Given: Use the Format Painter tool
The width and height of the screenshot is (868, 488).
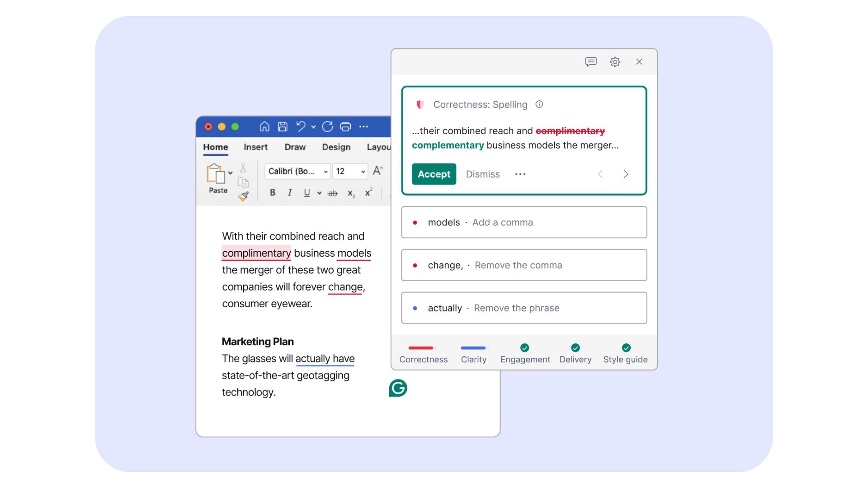Looking at the screenshot, I should click(244, 196).
